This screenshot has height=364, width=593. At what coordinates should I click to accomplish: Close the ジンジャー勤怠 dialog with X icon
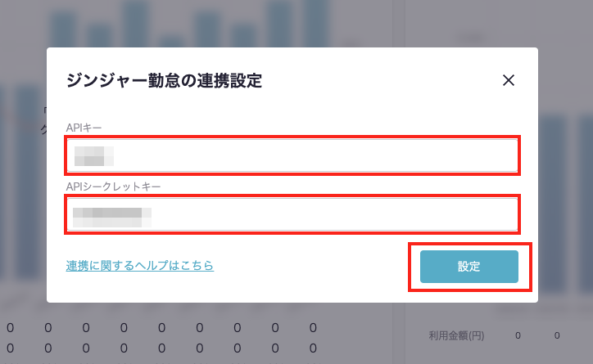coord(509,80)
